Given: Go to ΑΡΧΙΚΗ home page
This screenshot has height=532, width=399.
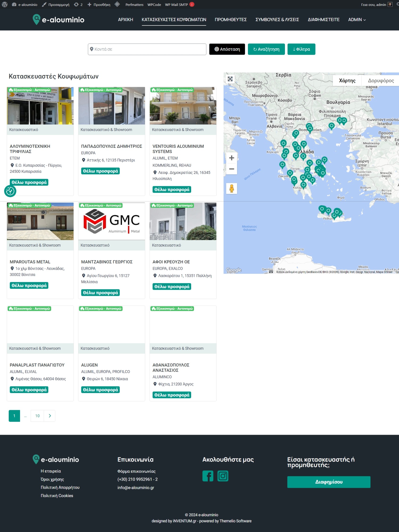Looking at the screenshot, I should [126, 20].
